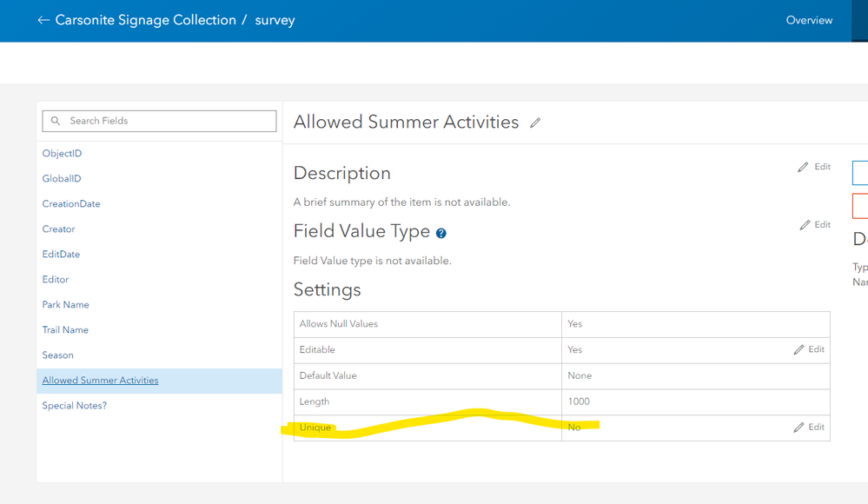Choose Park Name field
The image size is (868, 504).
click(65, 305)
